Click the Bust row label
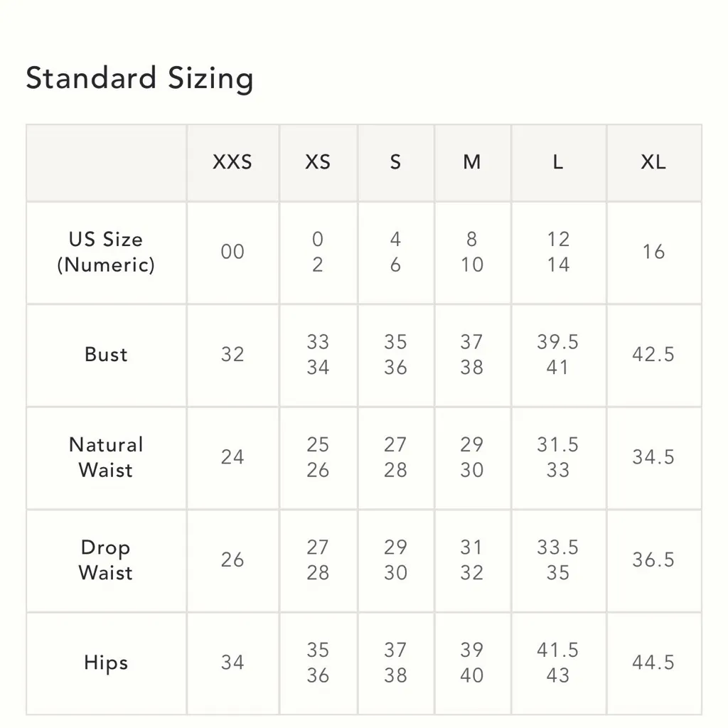The height and width of the screenshot is (728, 728). (106, 354)
